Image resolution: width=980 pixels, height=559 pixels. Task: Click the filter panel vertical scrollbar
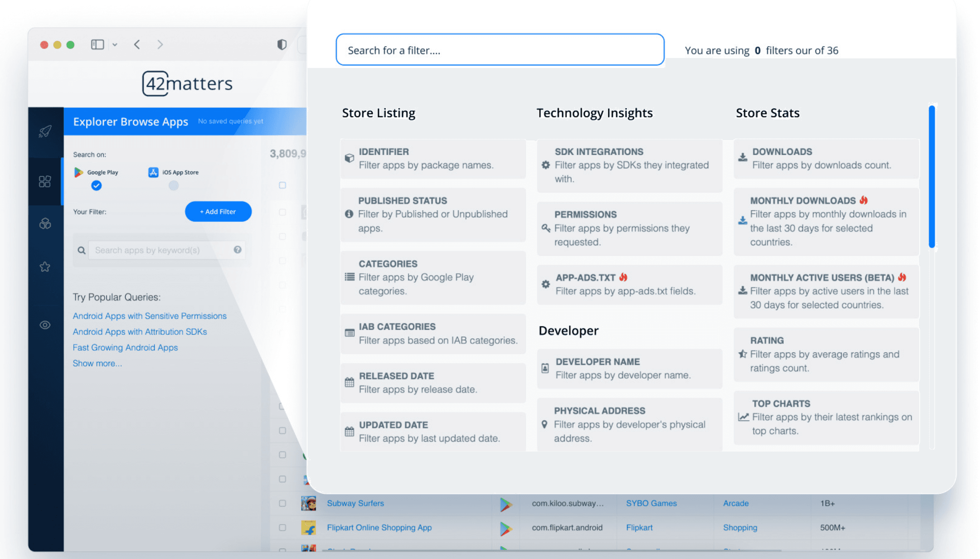pos(932,177)
